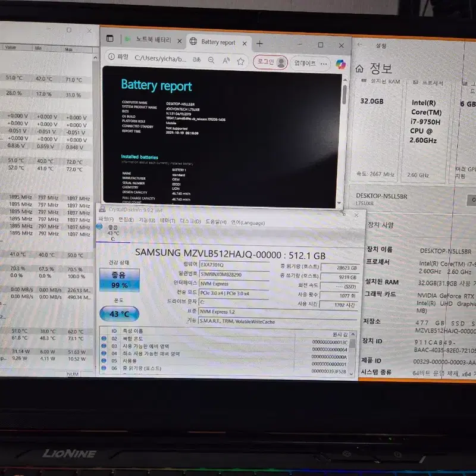The image size is (476, 476).
Task: Click the power on count 1077 회 value
Action: [339, 296]
